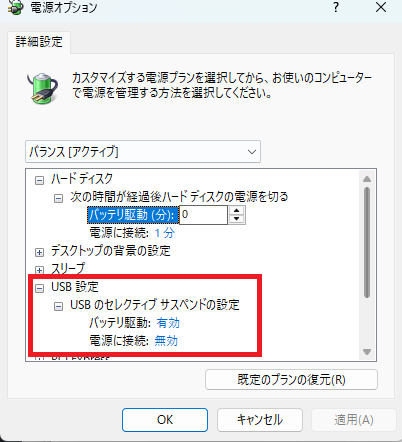The image size is (402, 442).
Task: Click the ハード ディスク 電源に接続 1 分 value
Action: pyautogui.click(x=165, y=233)
